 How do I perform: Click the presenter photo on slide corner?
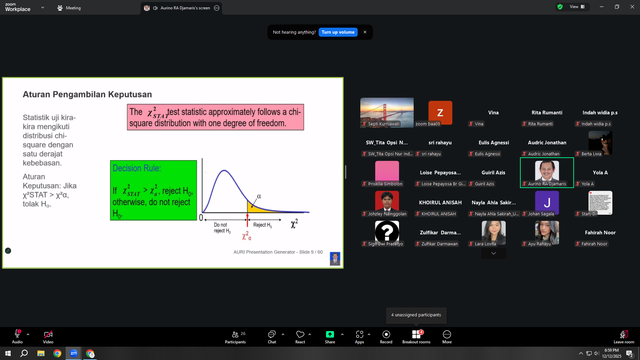[335, 259]
